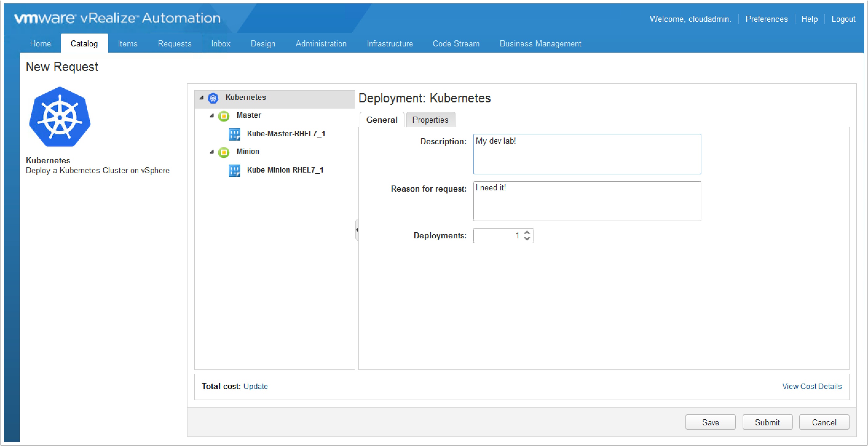Click the Kube-Master-RHEL7_1 machine icon
The image size is (868, 446).
[x=235, y=134]
